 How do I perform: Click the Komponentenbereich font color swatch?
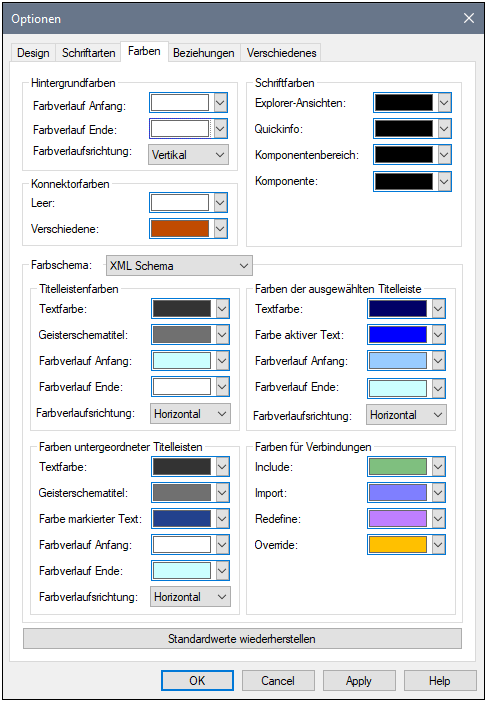tap(404, 155)
